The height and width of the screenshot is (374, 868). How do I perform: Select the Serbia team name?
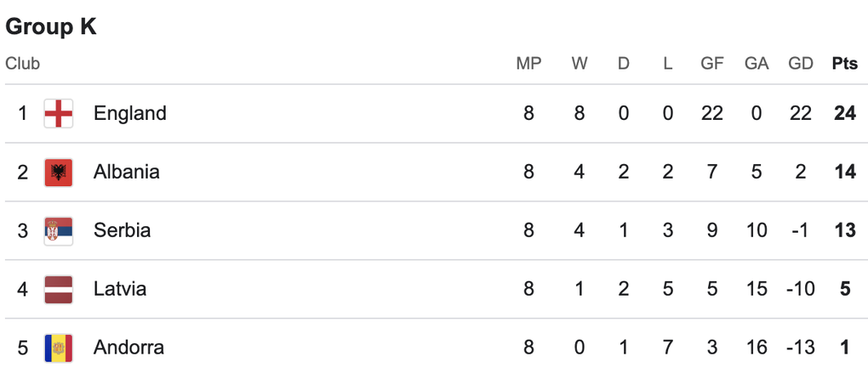click(x=123, y=230)
